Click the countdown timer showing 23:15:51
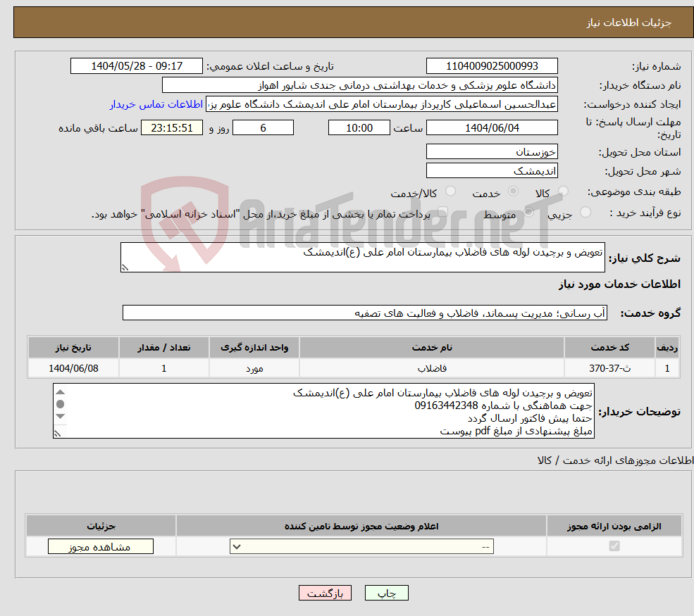Screen dimensions: 694x616 (x=172, y=127)
